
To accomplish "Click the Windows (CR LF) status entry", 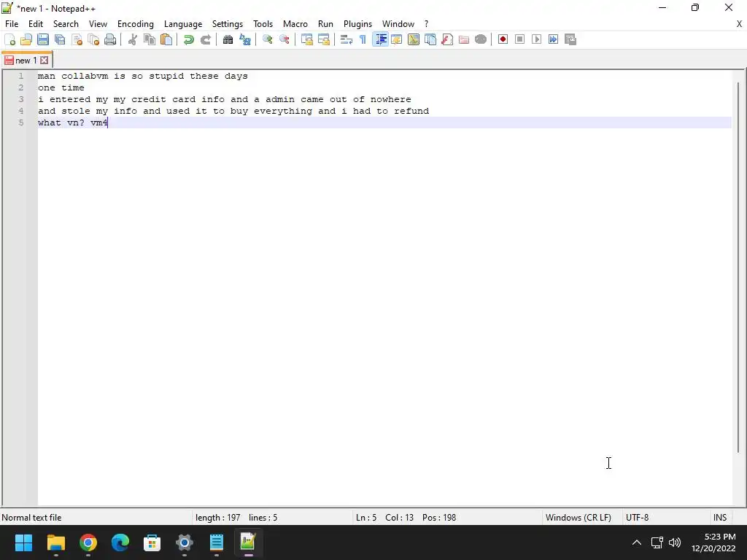I will pos(578,518).
